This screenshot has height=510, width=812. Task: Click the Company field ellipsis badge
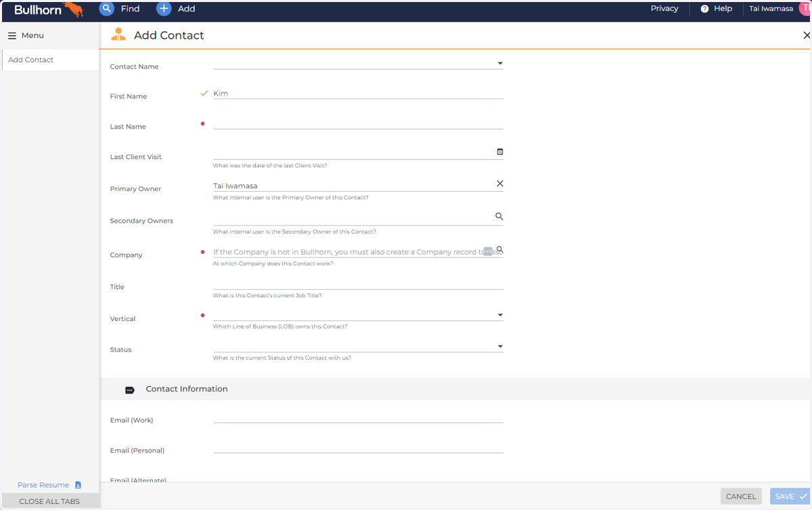pos(488,251)
